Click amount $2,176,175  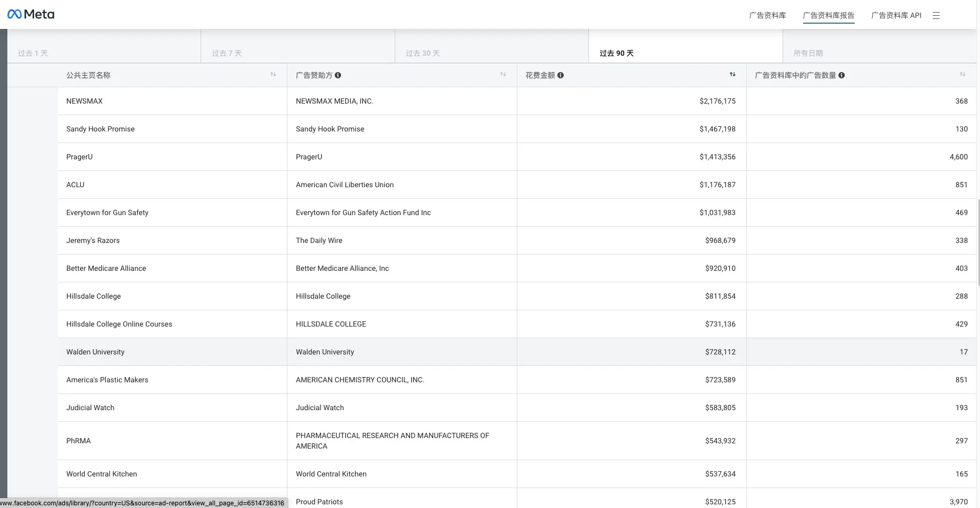pyautogui.click(x=717, y=101)
